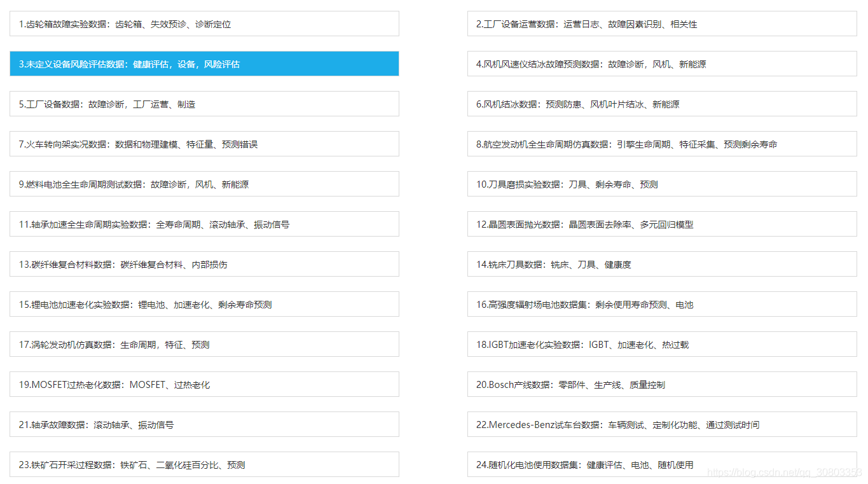
Task: Open item 11 轴承加速全生命周期实验数据
Action: coord(204,224)
